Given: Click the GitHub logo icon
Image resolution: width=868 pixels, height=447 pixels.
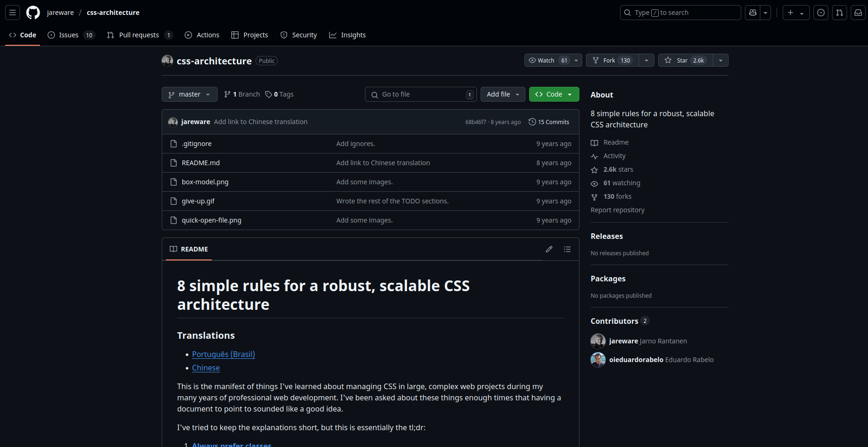Looking at the screenshot, I should tap(33, 13).
